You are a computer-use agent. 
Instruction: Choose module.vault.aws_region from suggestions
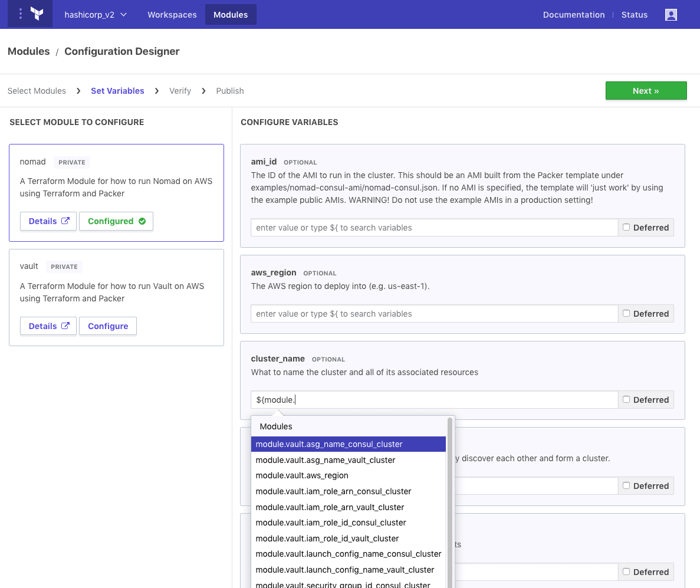(302, 475)
